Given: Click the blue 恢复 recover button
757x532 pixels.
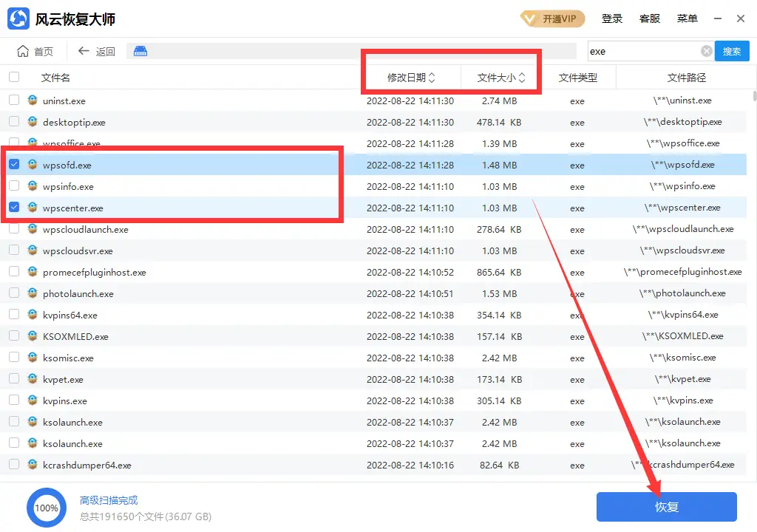Looking at the screenshot, I should point(666,506).
